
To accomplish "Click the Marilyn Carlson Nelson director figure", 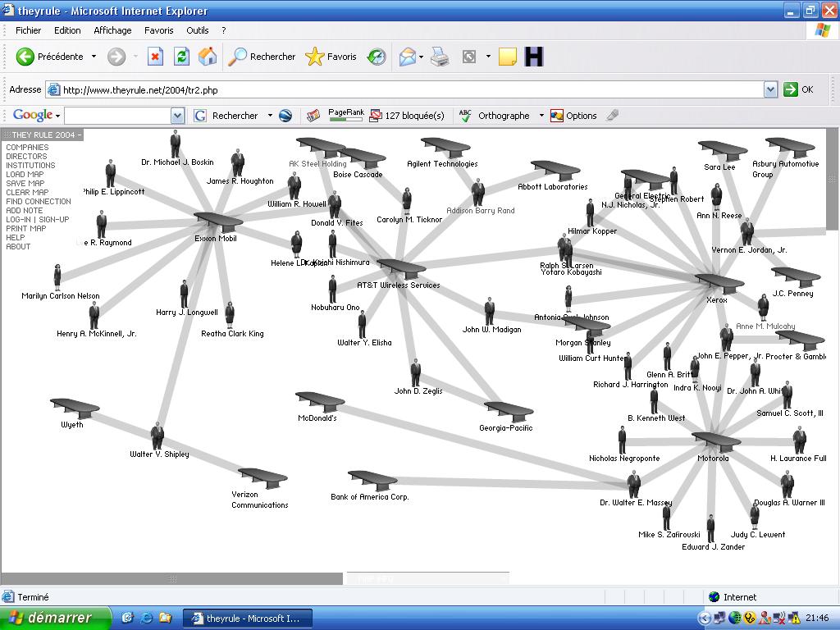I will pyautogui.click(x=57, y=277).
